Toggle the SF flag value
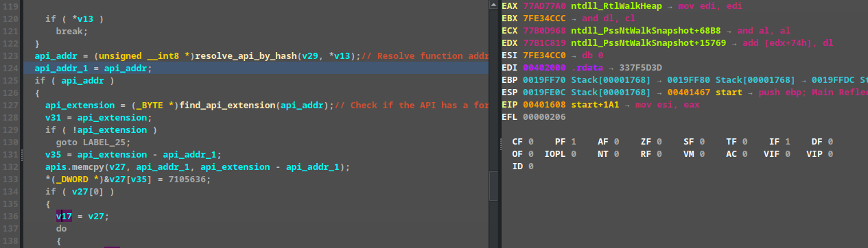Screen dimensions: 868x248 pyautogui.click(x=702, y=142)
